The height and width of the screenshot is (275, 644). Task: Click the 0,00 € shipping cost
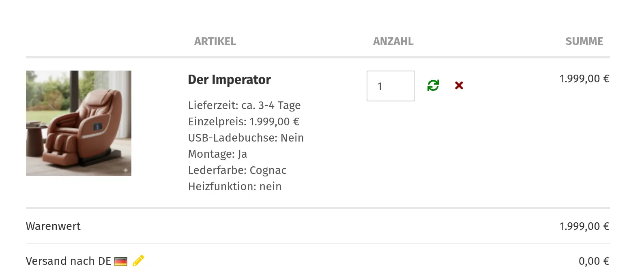tap(594, 261)
